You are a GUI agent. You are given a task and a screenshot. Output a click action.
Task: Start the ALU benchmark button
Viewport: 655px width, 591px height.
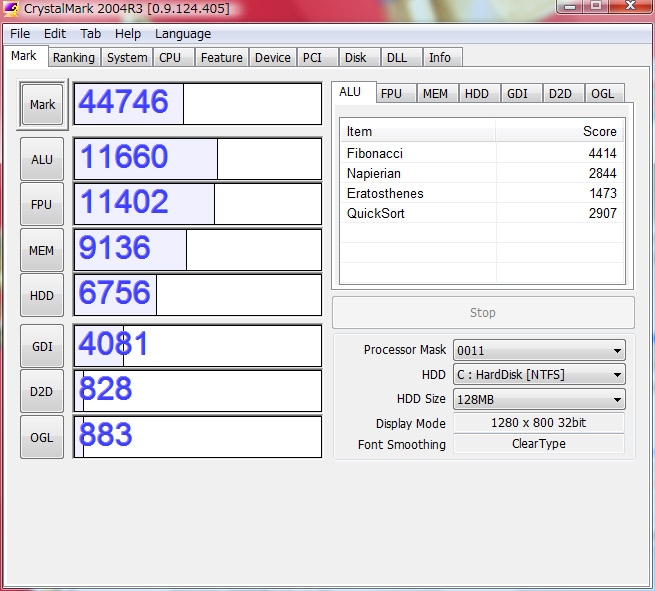(x=42, y=159)
